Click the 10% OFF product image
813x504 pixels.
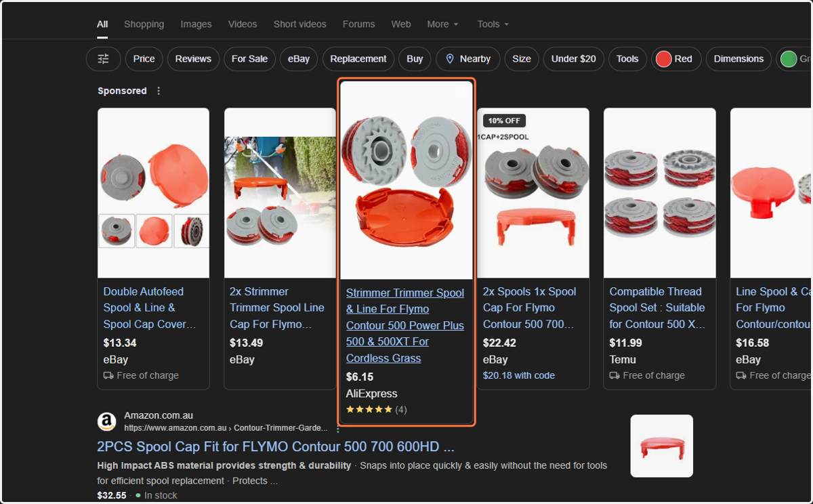pyautogui.click(x=533, y=193)
